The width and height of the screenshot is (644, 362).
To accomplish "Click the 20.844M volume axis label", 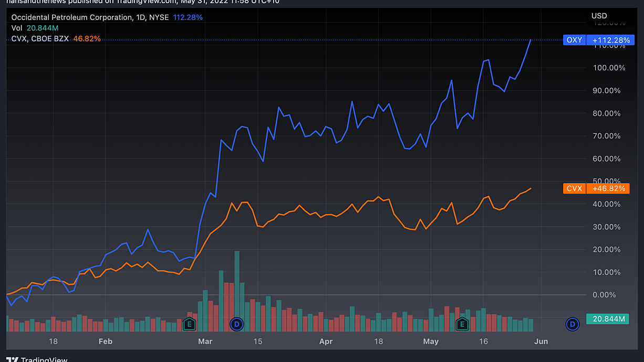I will (x=608, y=319).
